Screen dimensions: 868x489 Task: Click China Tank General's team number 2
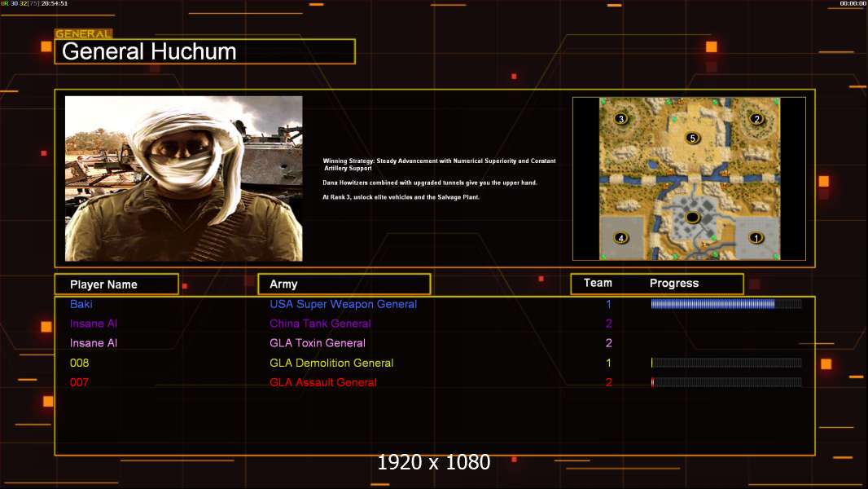[x=609, y=324]
